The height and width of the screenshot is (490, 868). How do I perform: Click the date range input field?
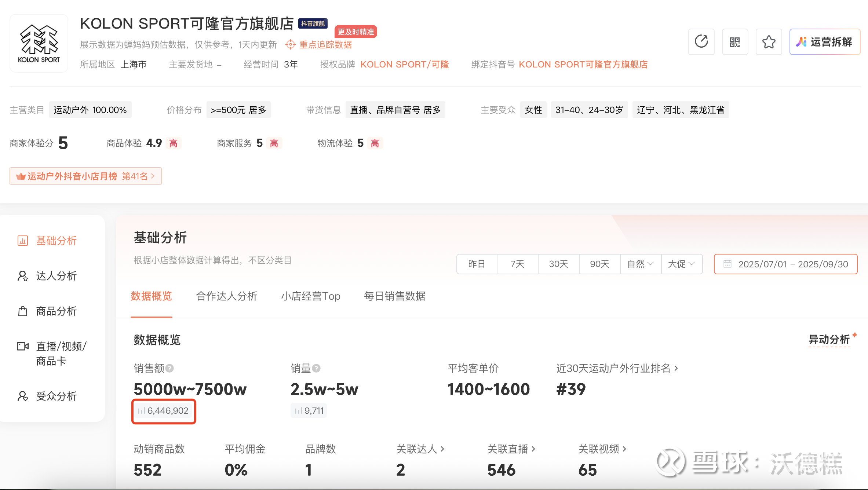tap(785, 264)
